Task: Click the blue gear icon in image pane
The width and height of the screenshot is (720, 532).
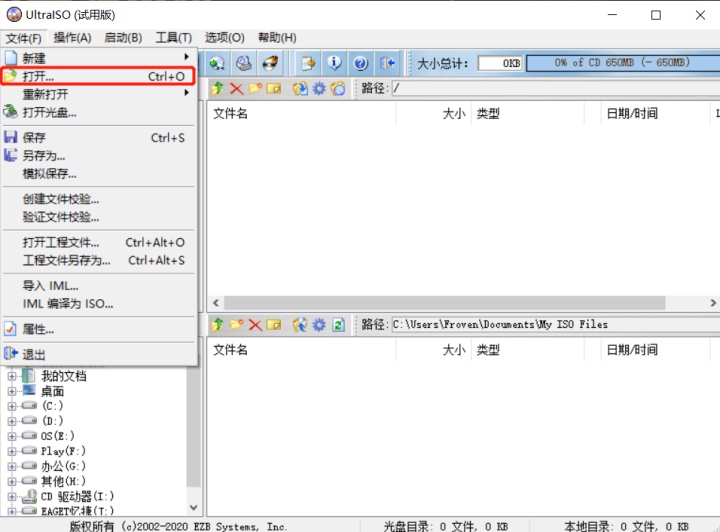Action: pyautogui.click(x=319, y=88)
